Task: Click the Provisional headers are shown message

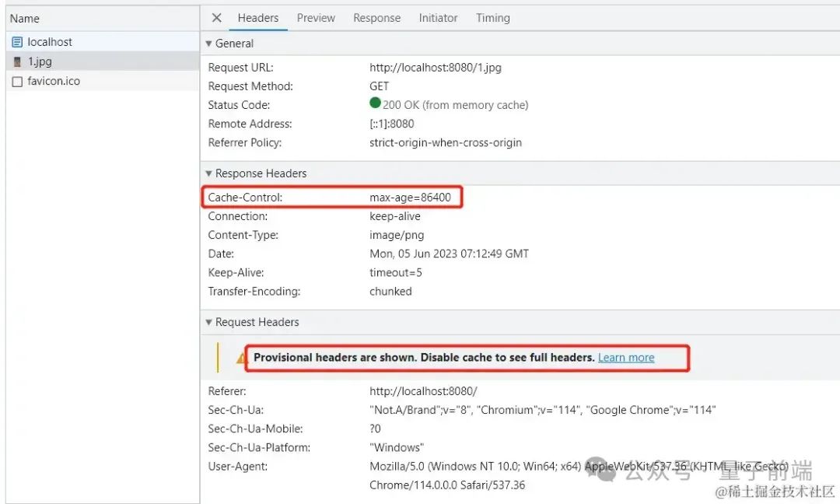Action: 425,357
